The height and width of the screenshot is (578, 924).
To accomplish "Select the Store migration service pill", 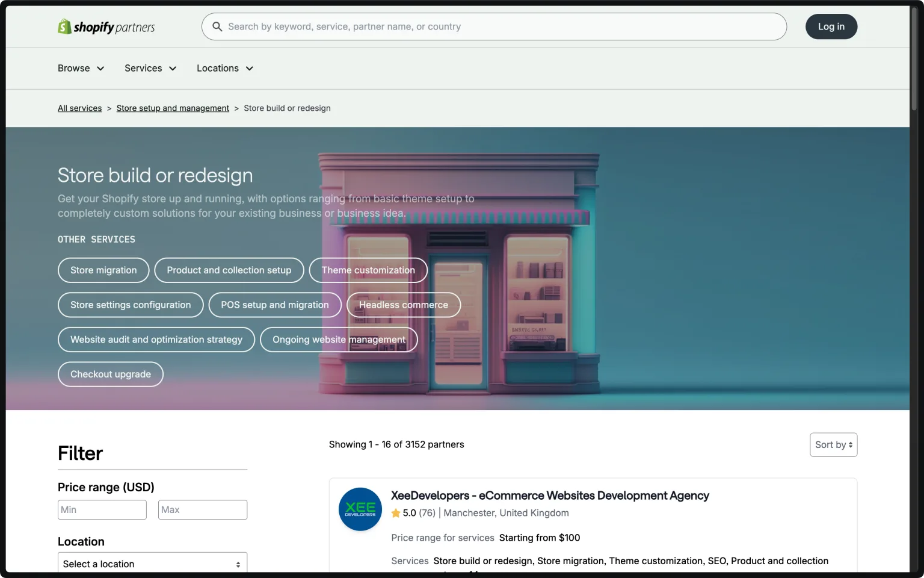I will pos(103,270).
